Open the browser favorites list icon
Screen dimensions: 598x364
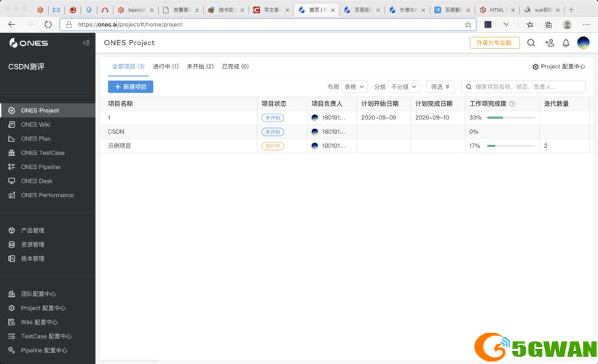pyautogui.click(x=530, y=25)
